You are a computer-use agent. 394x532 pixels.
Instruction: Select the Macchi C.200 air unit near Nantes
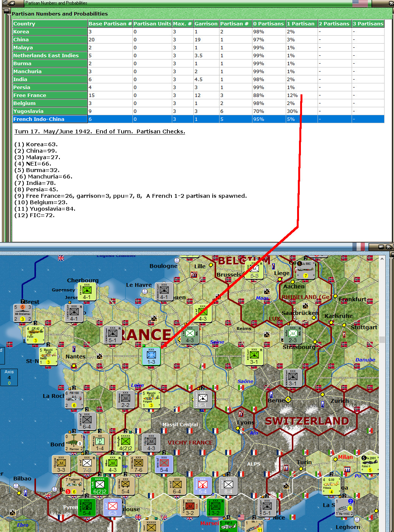[48, 356]
